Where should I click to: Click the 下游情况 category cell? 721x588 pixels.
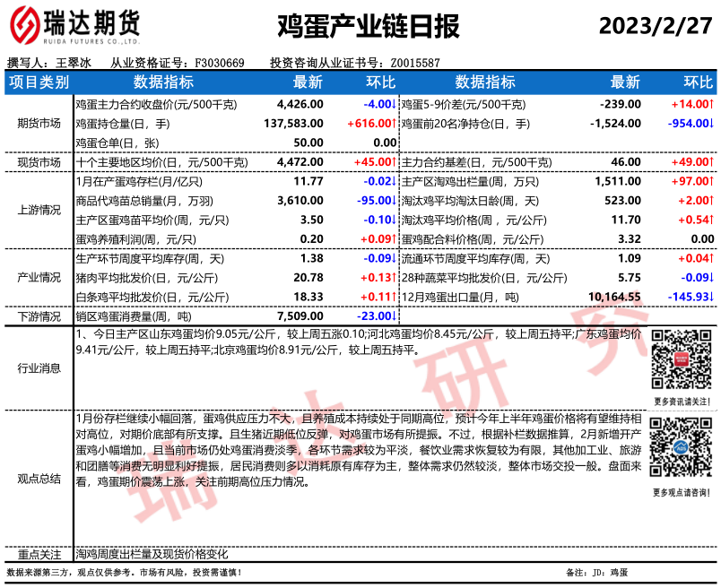[x=38, y=316]
